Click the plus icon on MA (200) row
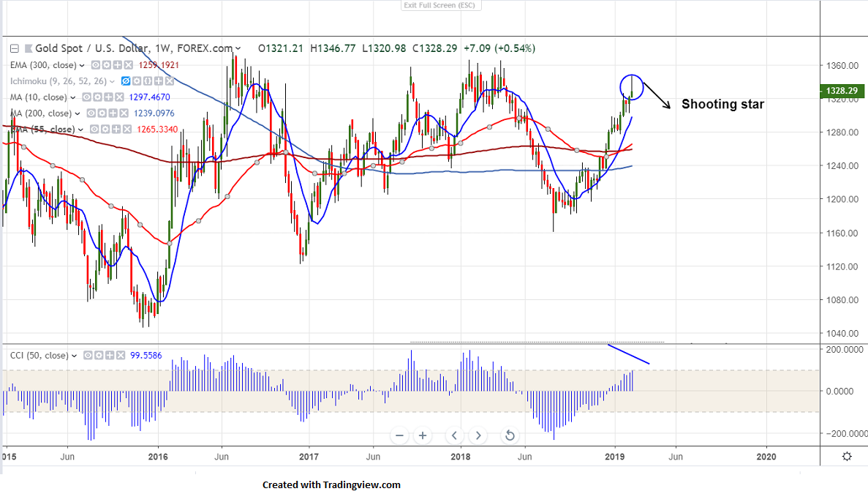The image size is (868, 494). (x=113, y=113)
